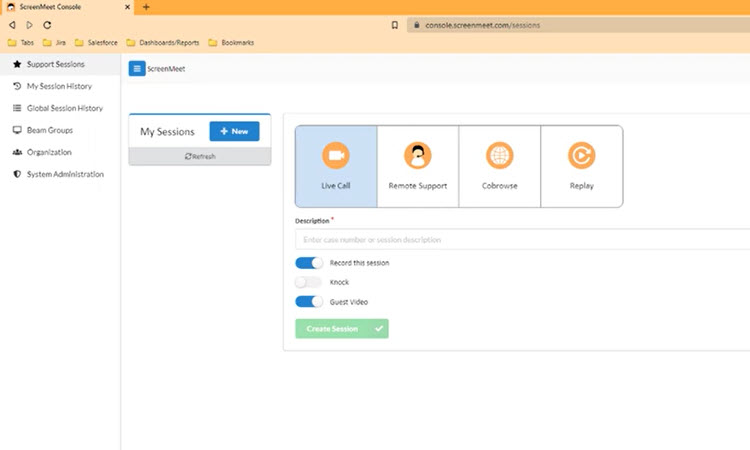
Task: Click the browser address bar URL
Action: point(483,25)
